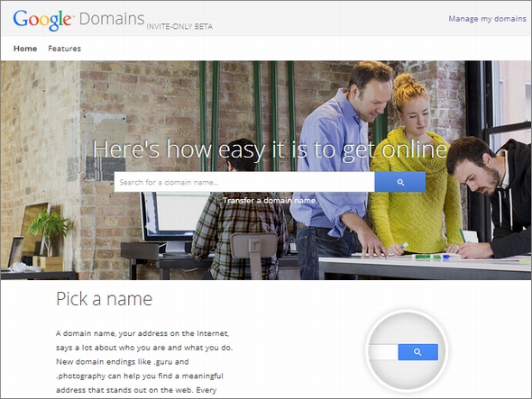
Task: Click the Domains title text
Action: pos(112,19)
